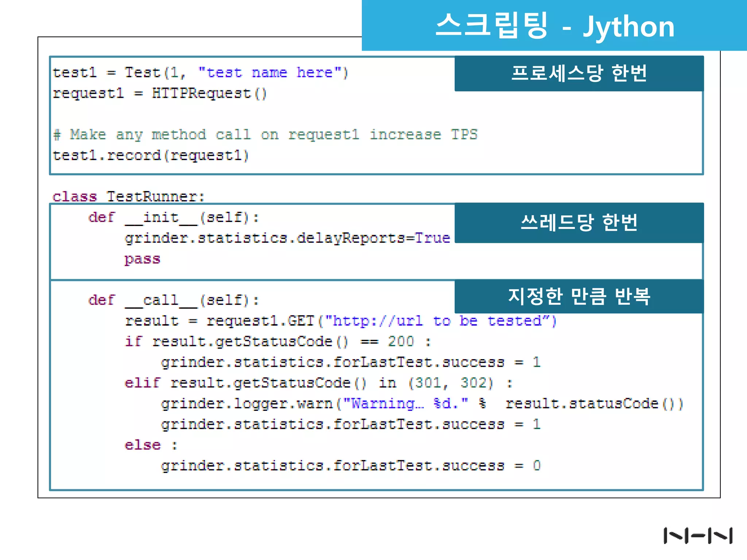747x560 pixels.
Task: Click the slide title '스크립팅 - Jython'
Action: click(554, 26)
